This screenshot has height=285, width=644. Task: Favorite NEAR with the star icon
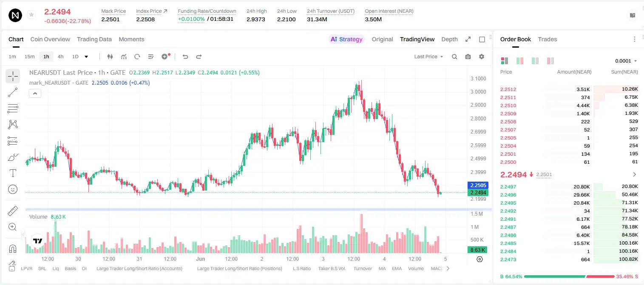point(31,15)
